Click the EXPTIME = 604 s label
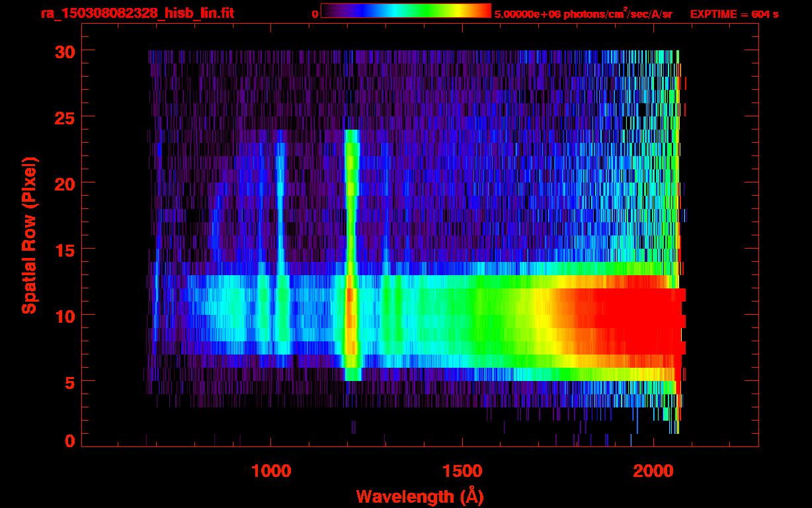The image size is (812, 508). click(x=734, y=14)
